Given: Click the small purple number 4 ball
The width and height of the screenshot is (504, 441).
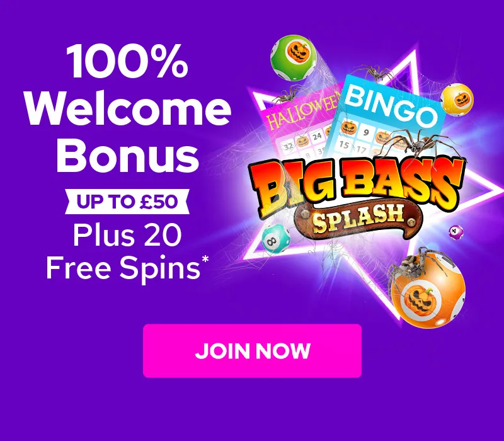Looking at the screenshot, I should [x=456, y=232].
